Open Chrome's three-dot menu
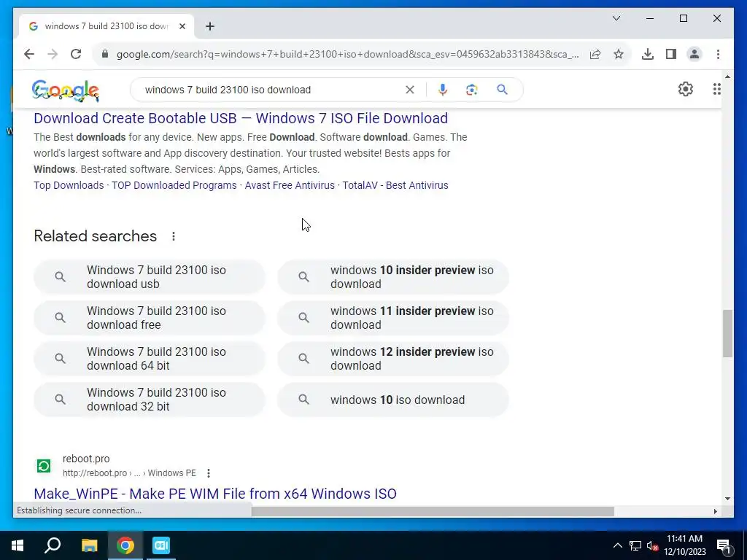This screenshot has height=560, width=747. [x=718, y=54]
